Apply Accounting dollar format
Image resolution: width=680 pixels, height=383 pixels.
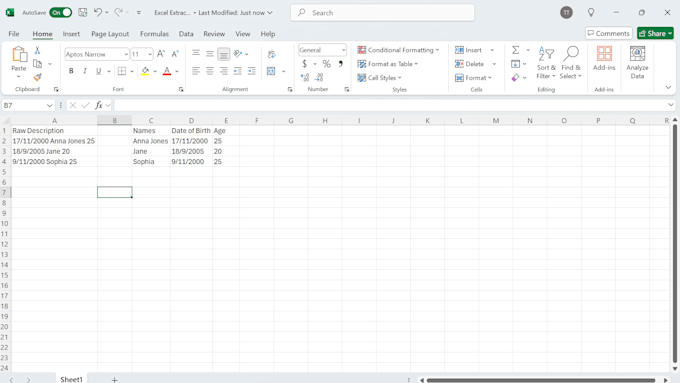tap(304, 64)
